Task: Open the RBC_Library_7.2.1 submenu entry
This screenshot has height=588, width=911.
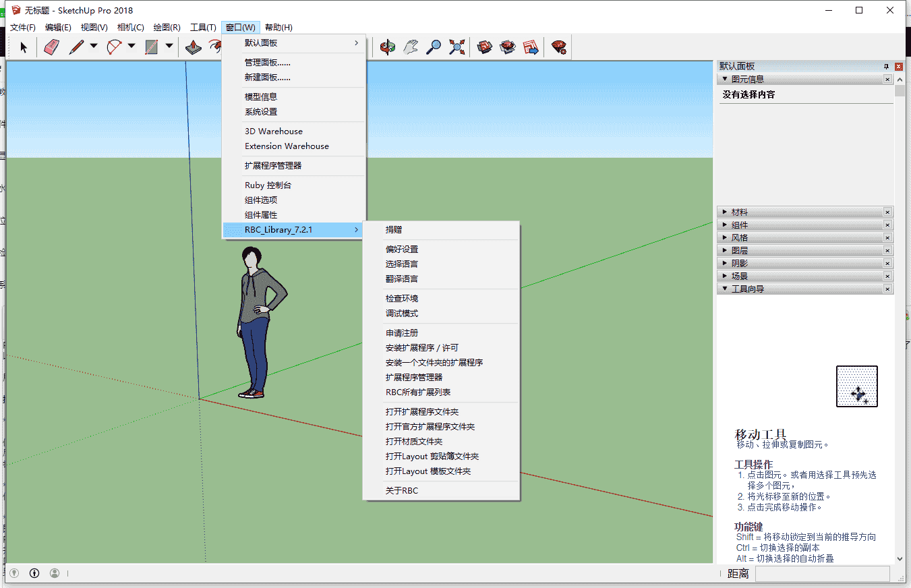Action: click(x=279, y=229)
